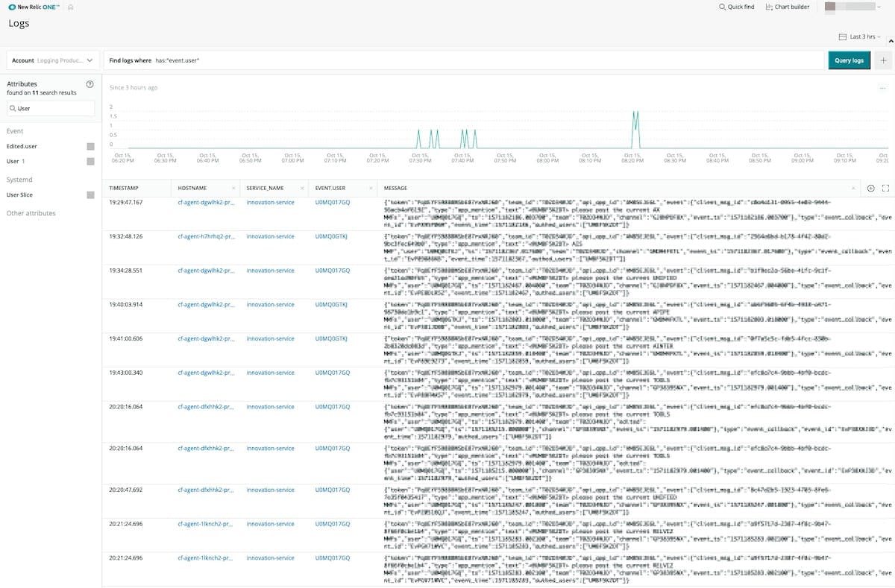Screen dimensions: 895x588
Task: Open message text in 19:29:47.167 row
Action: [638, 213]
